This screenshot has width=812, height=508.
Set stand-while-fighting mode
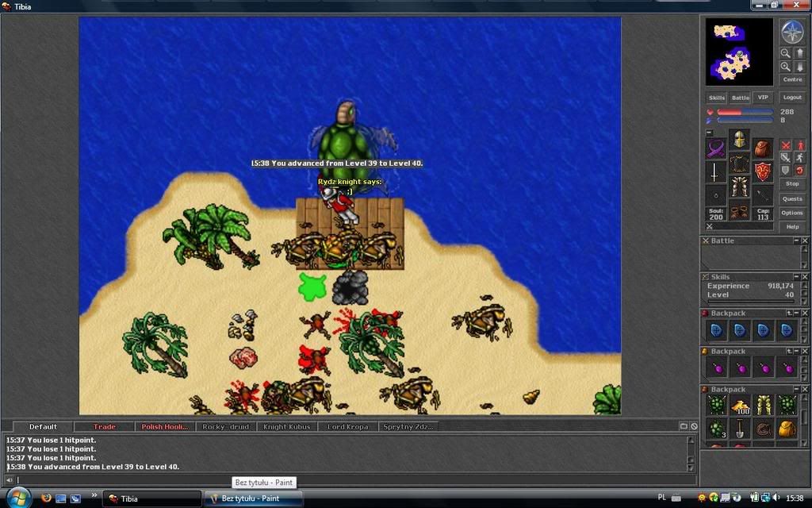tap(799, 146)
